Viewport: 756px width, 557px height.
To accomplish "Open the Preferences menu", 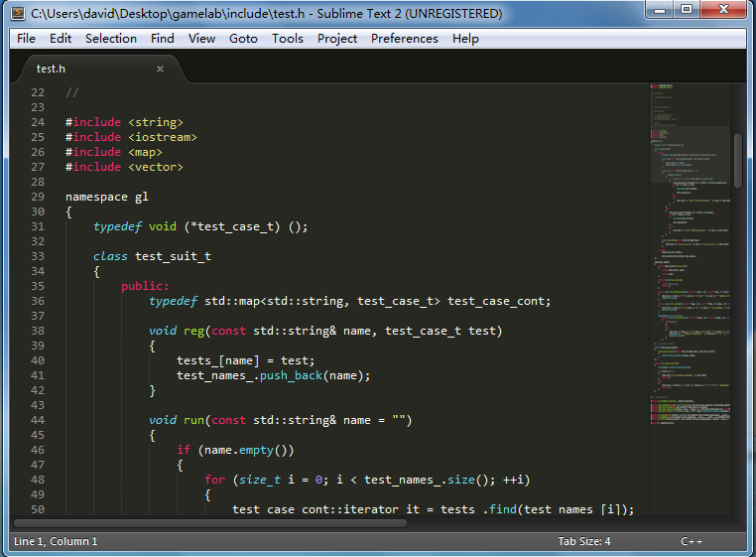I will tap(404, 39).
